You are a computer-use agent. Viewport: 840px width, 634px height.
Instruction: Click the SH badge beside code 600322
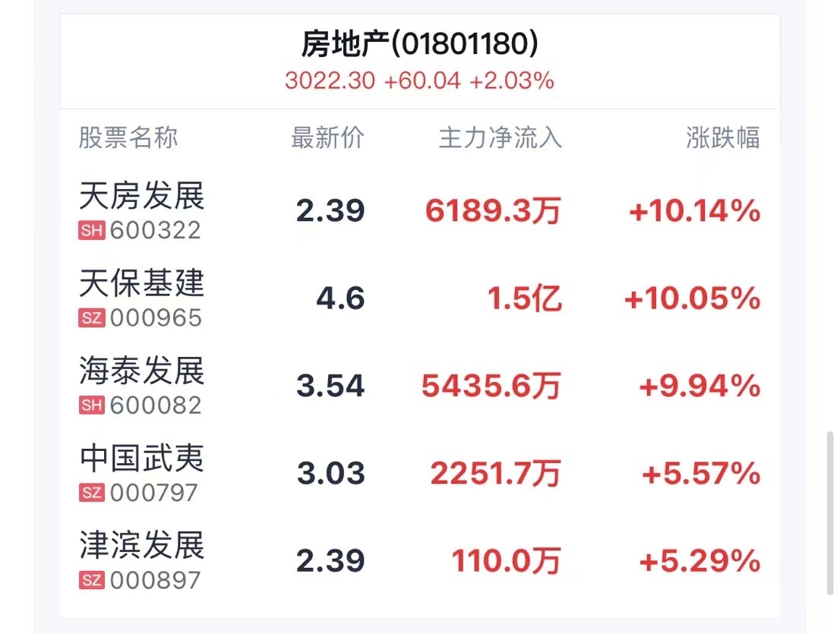point(91,230)
